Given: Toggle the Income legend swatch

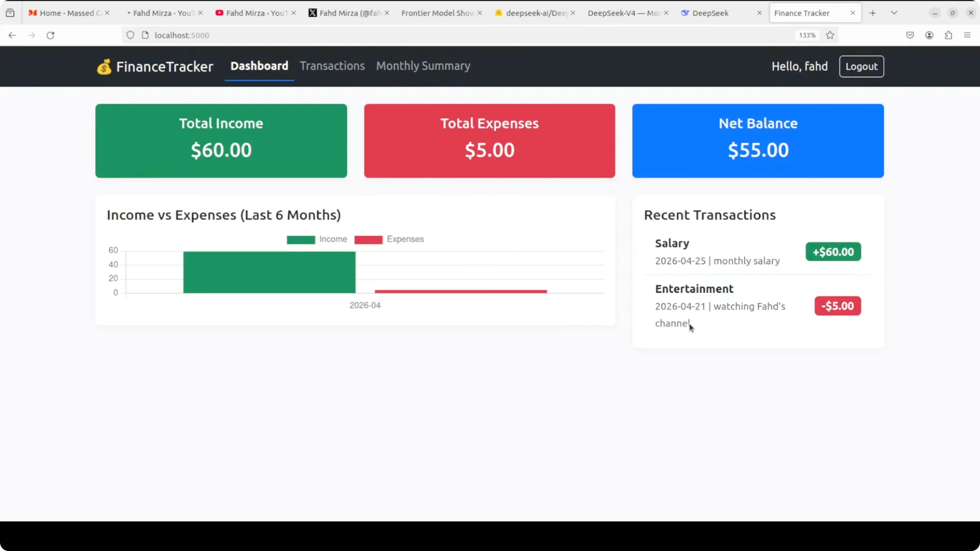Looking at the screenshot, I should pos(301,240).
